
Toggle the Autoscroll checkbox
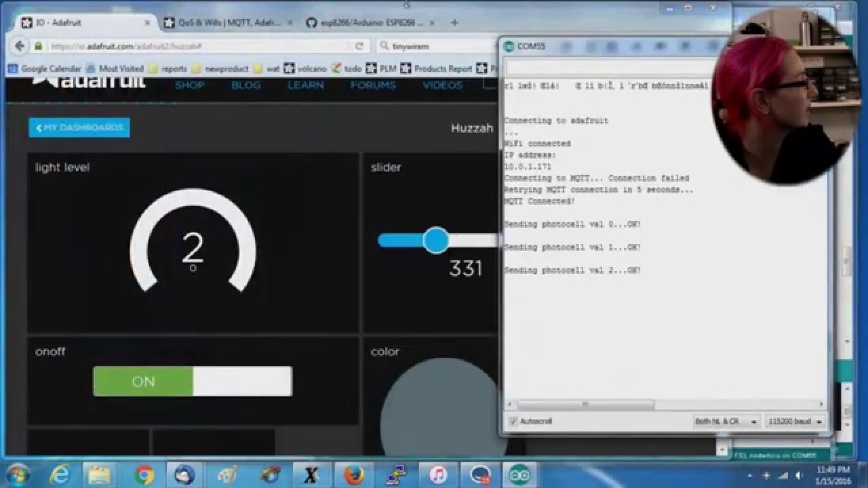point(513,422)
